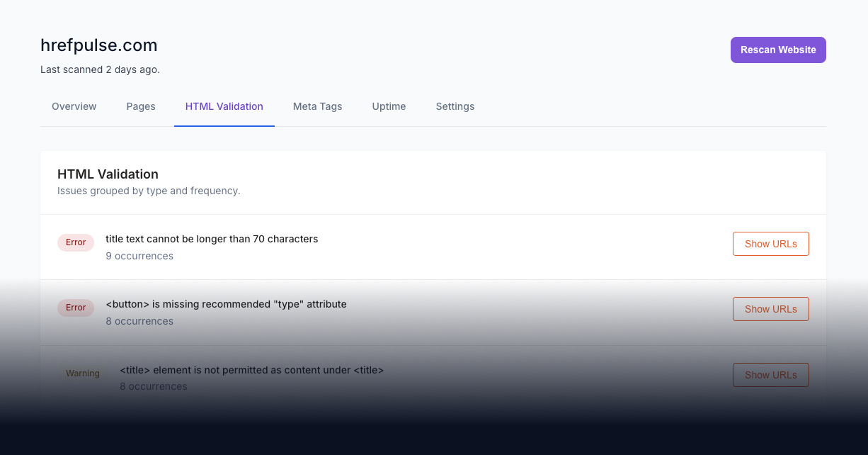Click the Warning badge on title element row
Viewport: 868px width, 455px height.
click(83, 373)
